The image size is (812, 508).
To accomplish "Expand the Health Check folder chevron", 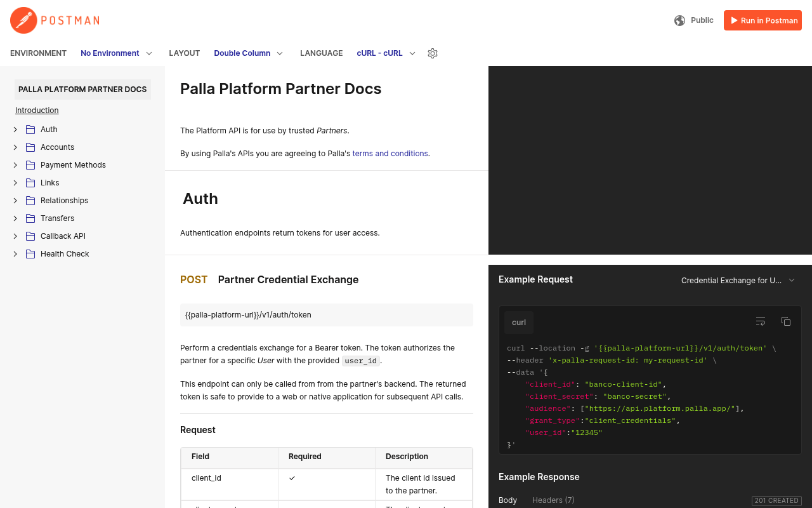I will pyautogui.click(x=15, y=254).
